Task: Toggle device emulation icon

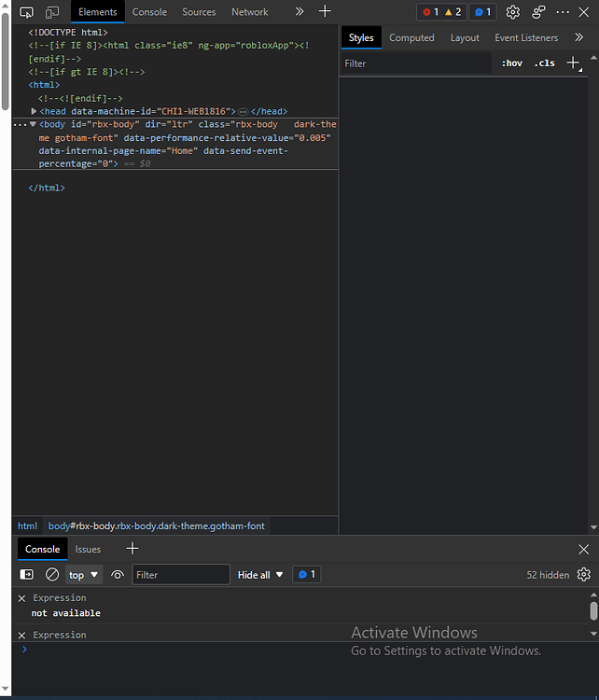Action: point(52,12)
